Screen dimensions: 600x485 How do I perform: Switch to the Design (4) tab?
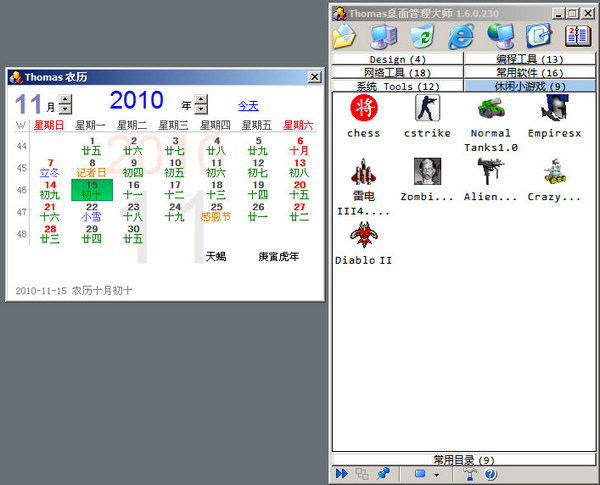(x=397, y=60)
